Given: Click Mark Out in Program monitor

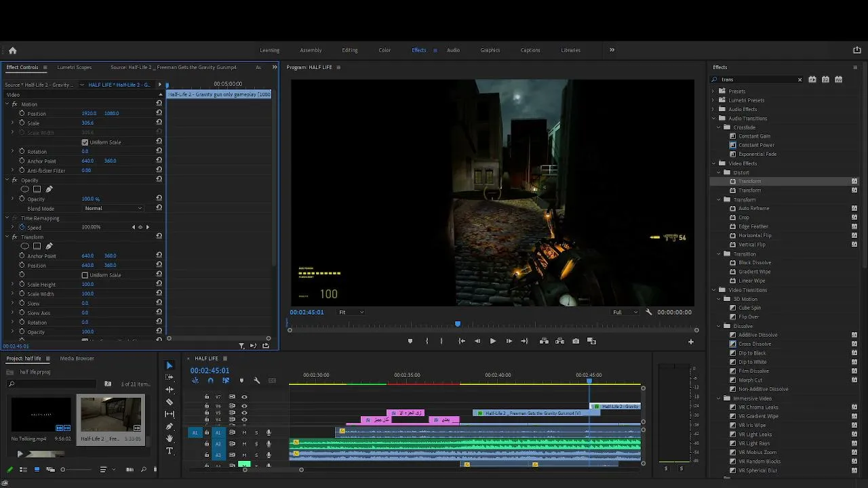Looking at the screenshot, I should point(441,341).
